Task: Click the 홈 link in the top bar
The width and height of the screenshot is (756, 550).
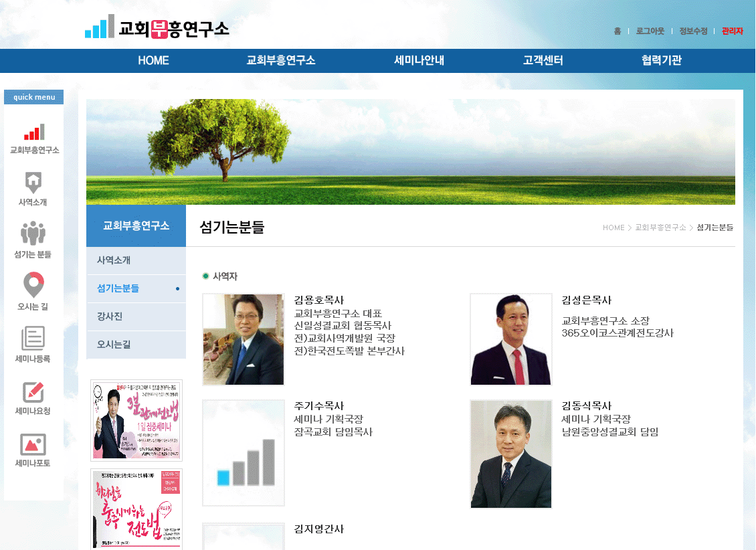Action: [617, 31]
